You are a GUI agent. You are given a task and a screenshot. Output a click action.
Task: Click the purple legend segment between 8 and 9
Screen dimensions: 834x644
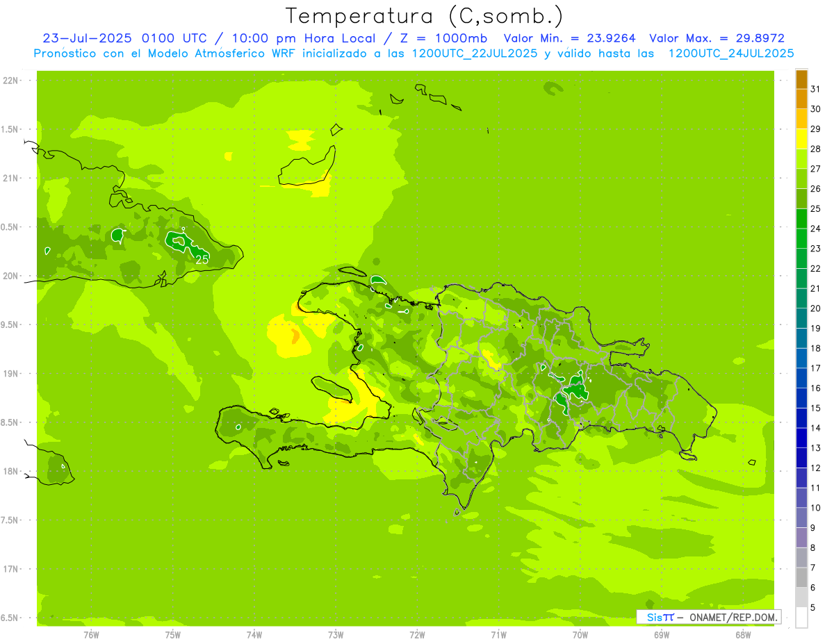coord(801,538)
